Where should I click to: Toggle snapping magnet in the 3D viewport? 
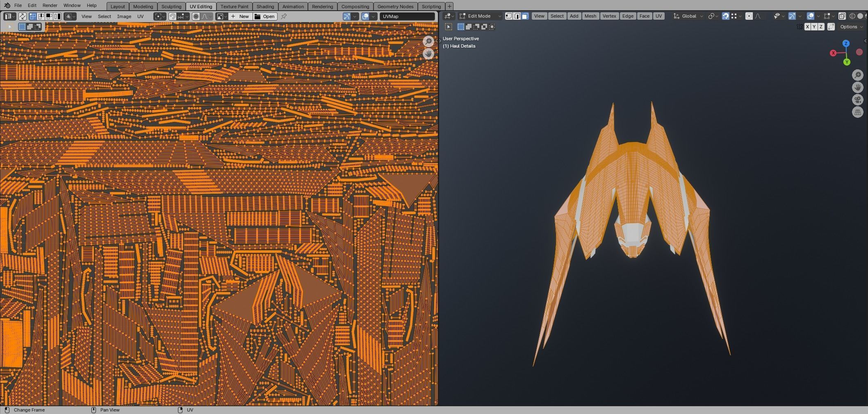(725, 16)
